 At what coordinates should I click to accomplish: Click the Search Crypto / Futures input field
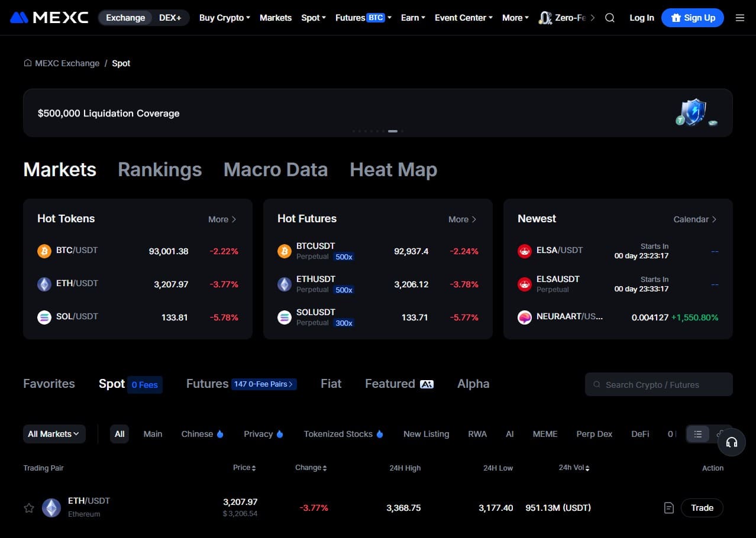(658, 384)
